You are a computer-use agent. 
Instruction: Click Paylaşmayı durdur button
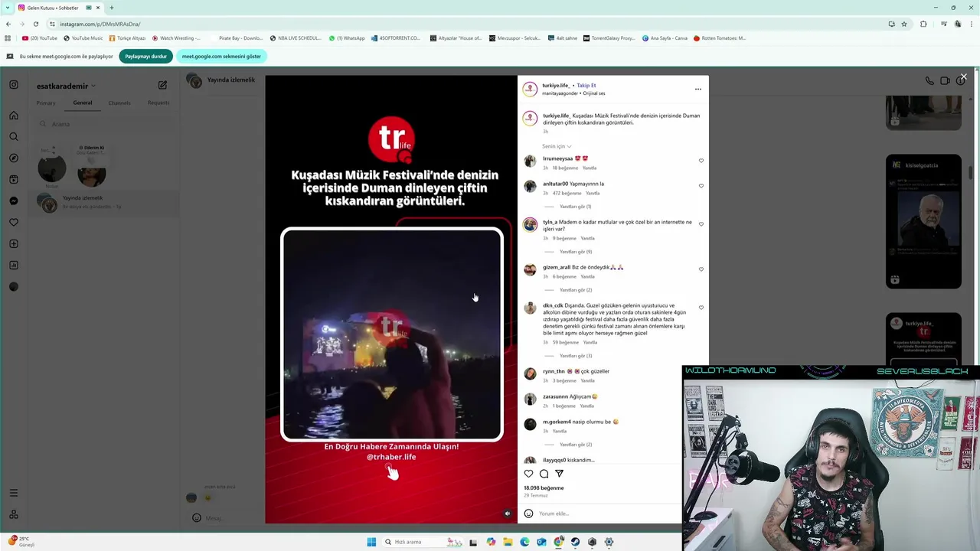pyautogui.click(x=145, y=56)
